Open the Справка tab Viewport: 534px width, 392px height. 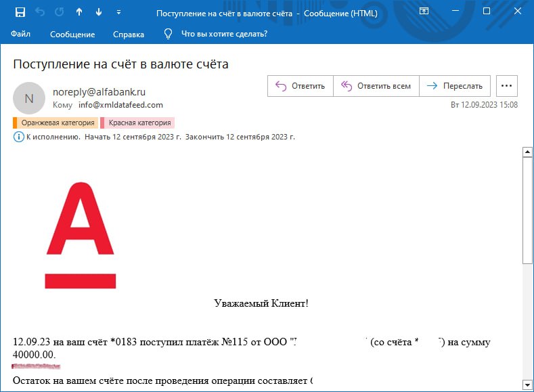[128, 35]
